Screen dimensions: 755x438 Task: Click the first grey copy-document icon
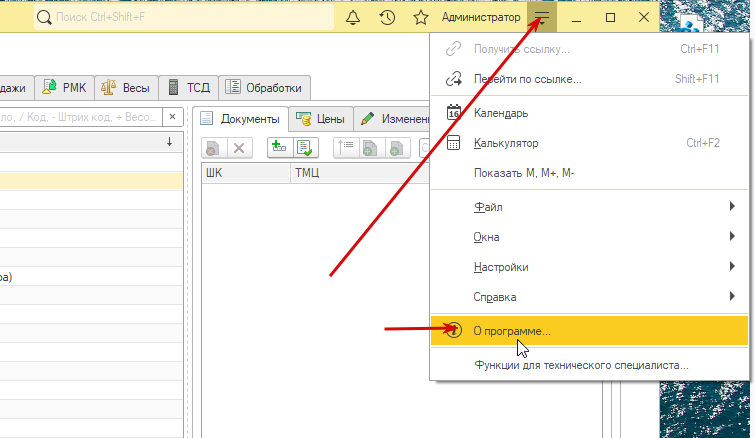370,148
